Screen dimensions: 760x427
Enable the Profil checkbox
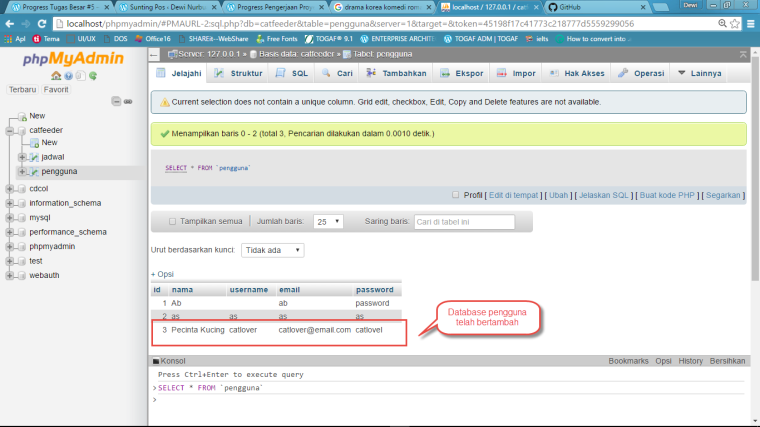(x=456, y=195)
